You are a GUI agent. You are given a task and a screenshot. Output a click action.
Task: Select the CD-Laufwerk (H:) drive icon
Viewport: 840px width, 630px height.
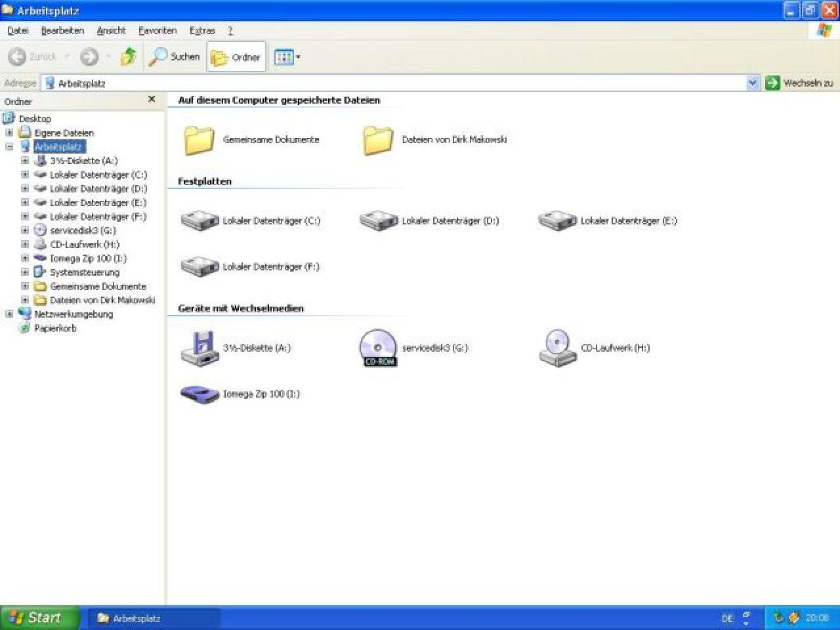tap(557, 348)
